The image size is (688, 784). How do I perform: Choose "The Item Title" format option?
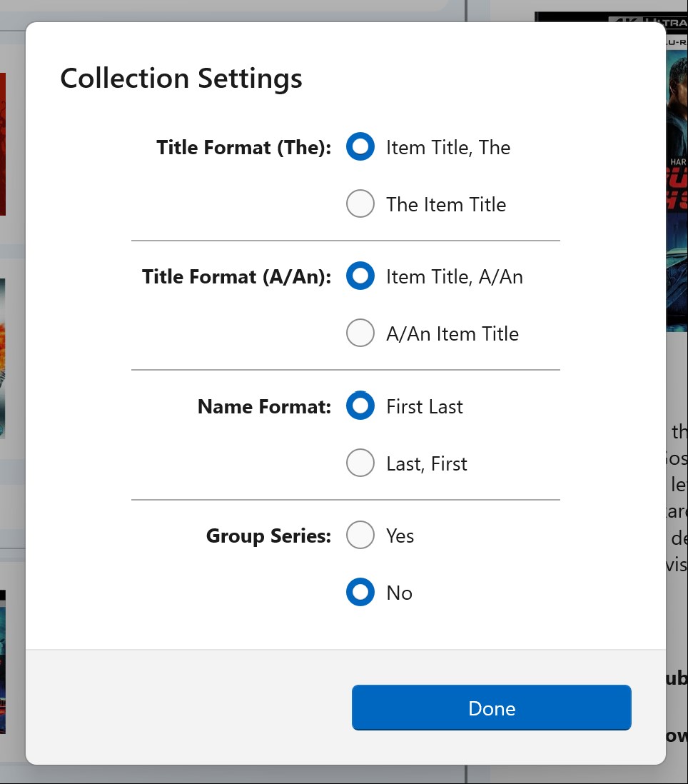click(x=360, y=203)
